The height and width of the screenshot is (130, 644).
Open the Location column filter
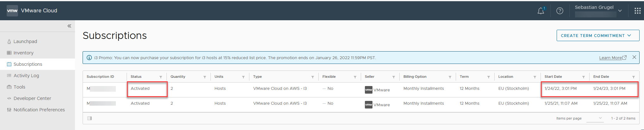pyautogui.click(x=535, y=77)
